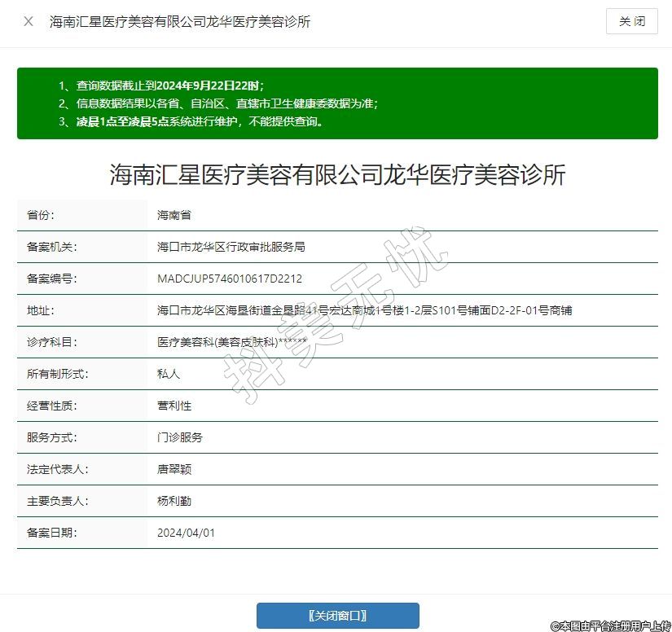Select the clinic name in the header bar
The width and height of the screenshot is (672, 632).
click(180, 22)
